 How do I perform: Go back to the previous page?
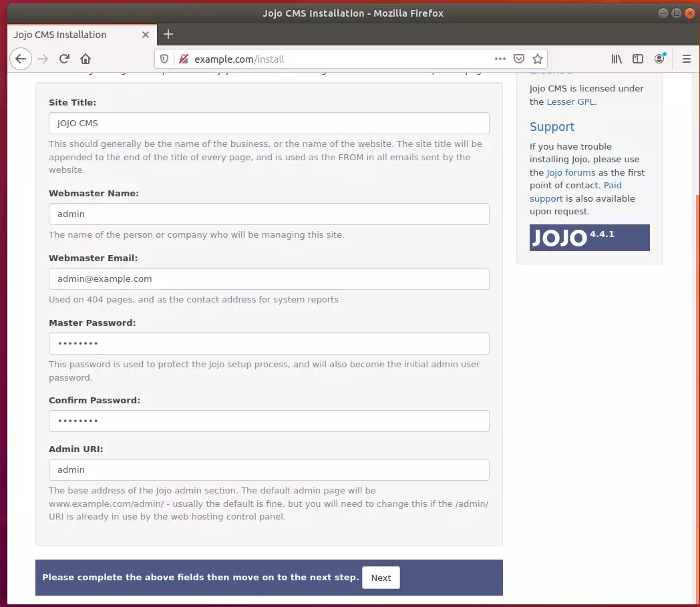[21, 59]
